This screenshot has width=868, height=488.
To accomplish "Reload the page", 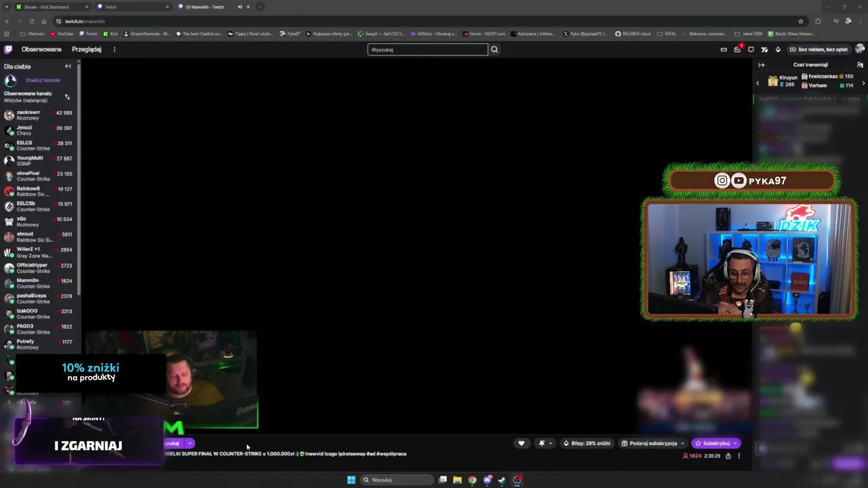I will (x=31, y=21).
